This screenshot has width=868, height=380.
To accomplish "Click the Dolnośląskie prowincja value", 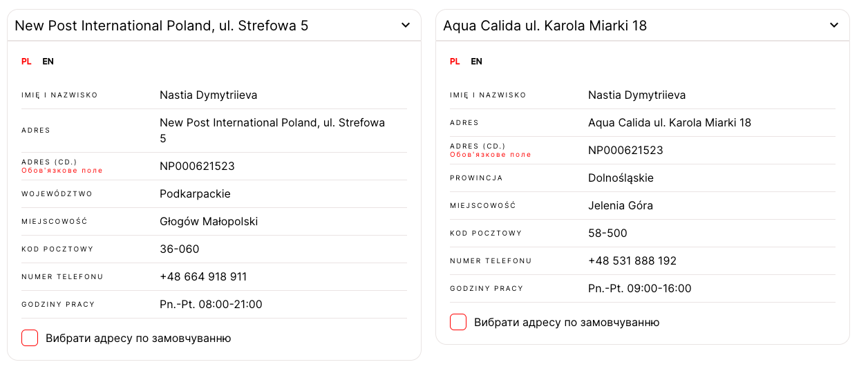I will (x=621, y=178).
